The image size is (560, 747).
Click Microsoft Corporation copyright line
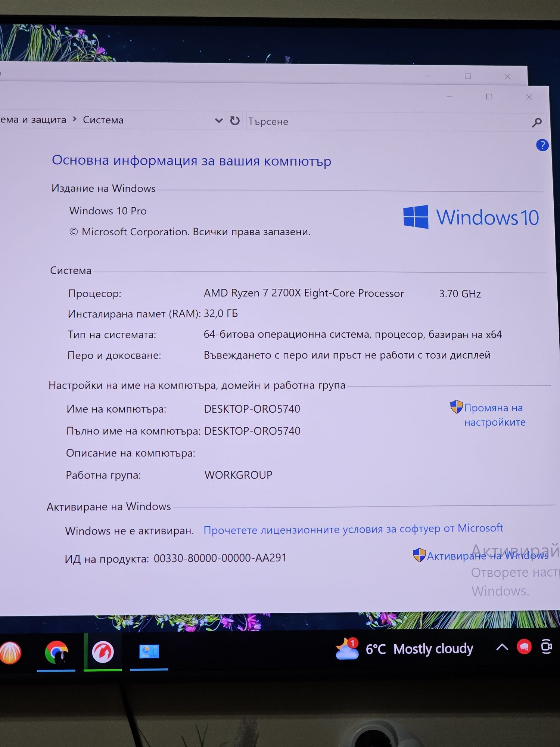click(190, 232)
